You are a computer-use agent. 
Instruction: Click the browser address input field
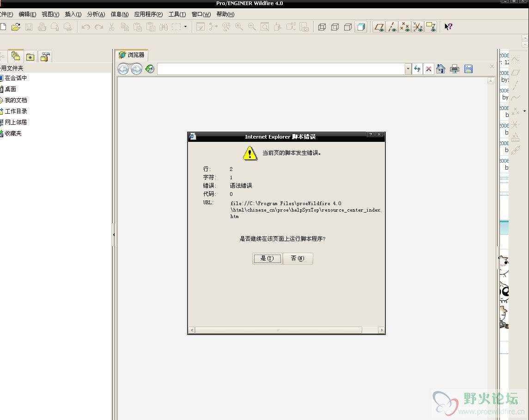click(x=281, y=69)
